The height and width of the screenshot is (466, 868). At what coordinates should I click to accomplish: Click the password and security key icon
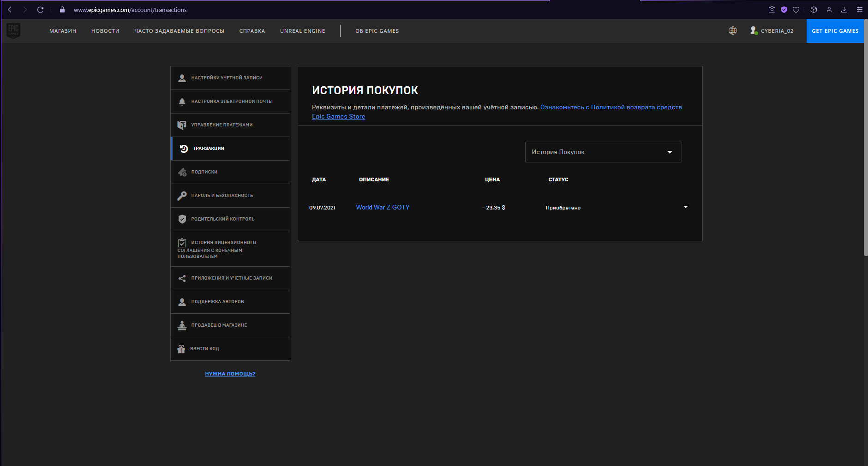coord(182,196)
